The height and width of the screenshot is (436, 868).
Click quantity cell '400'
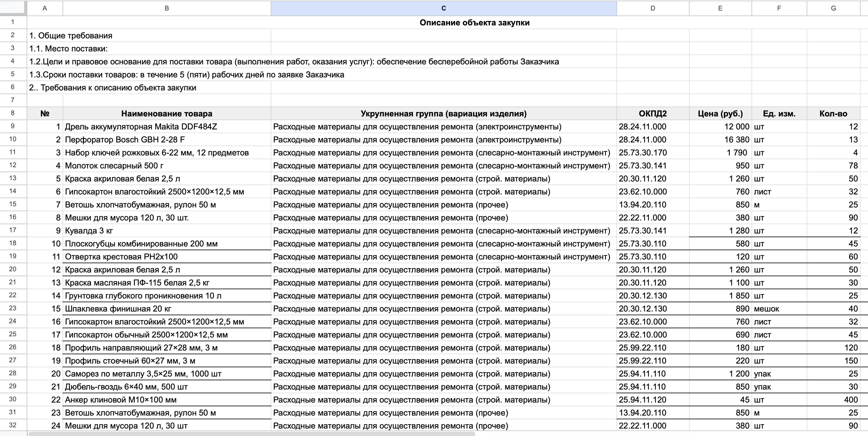click(x=833, y=399)
